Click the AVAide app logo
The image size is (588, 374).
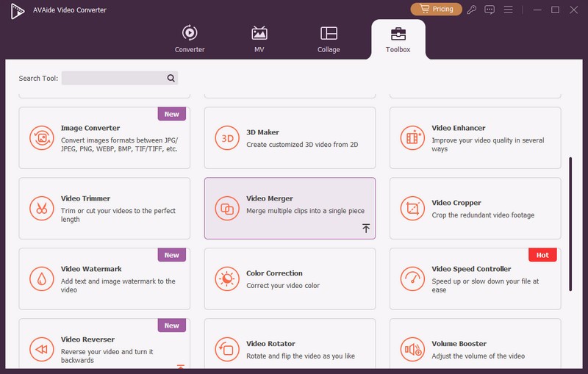pyautogui.click(x=17, y=11)
